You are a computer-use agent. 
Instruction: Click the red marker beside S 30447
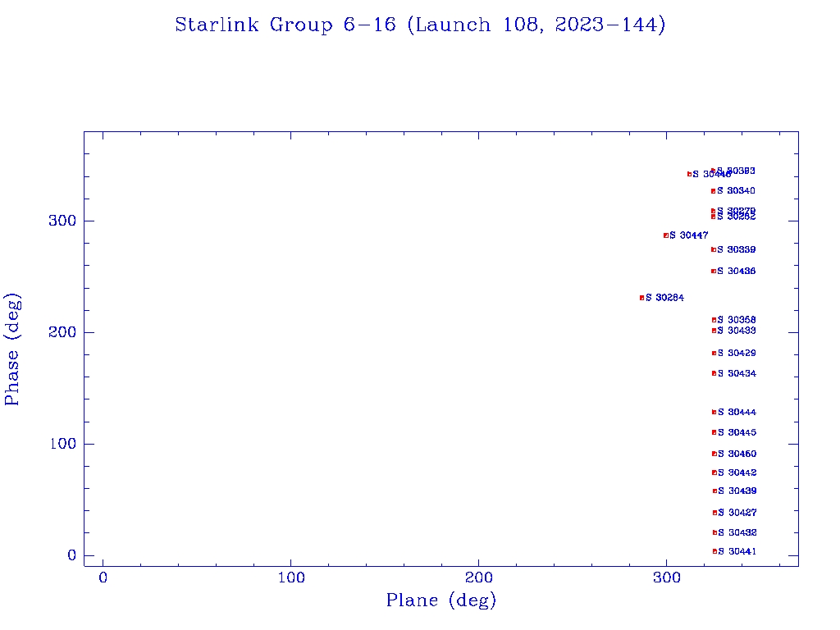pos(666,235)
